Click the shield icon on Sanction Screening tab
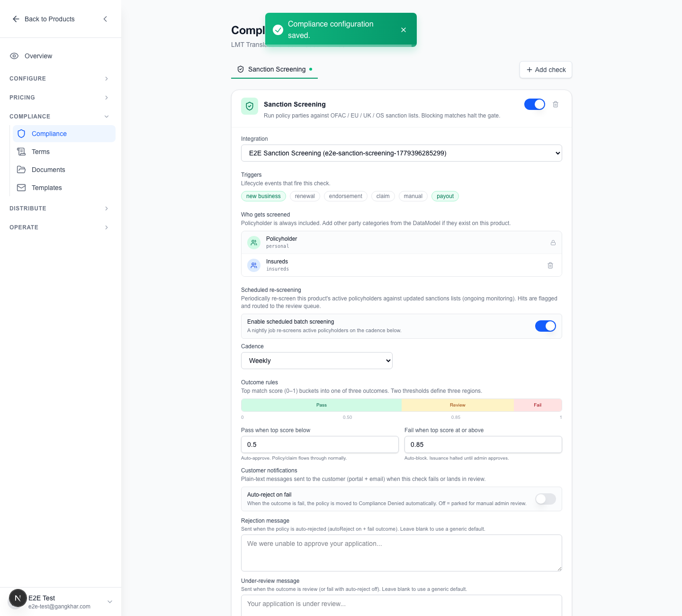Viewport: 682px width, 616px height. [x=241, y=69]
